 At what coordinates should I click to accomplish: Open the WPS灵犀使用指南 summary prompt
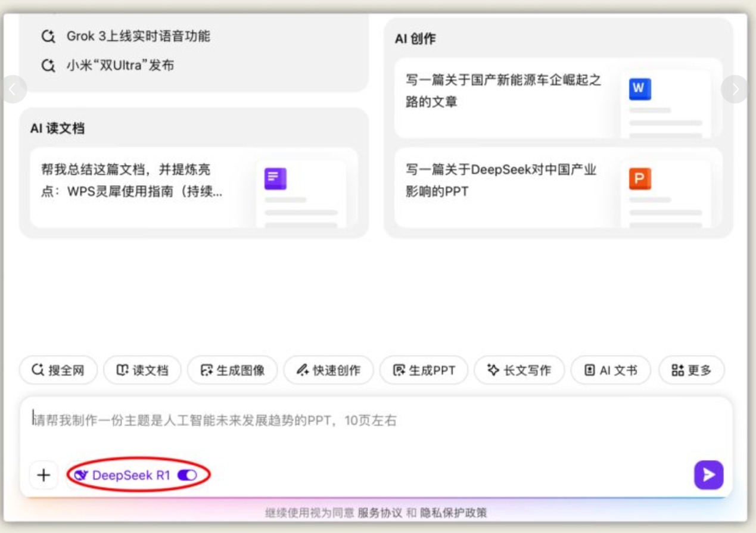(x=194, y=188)
